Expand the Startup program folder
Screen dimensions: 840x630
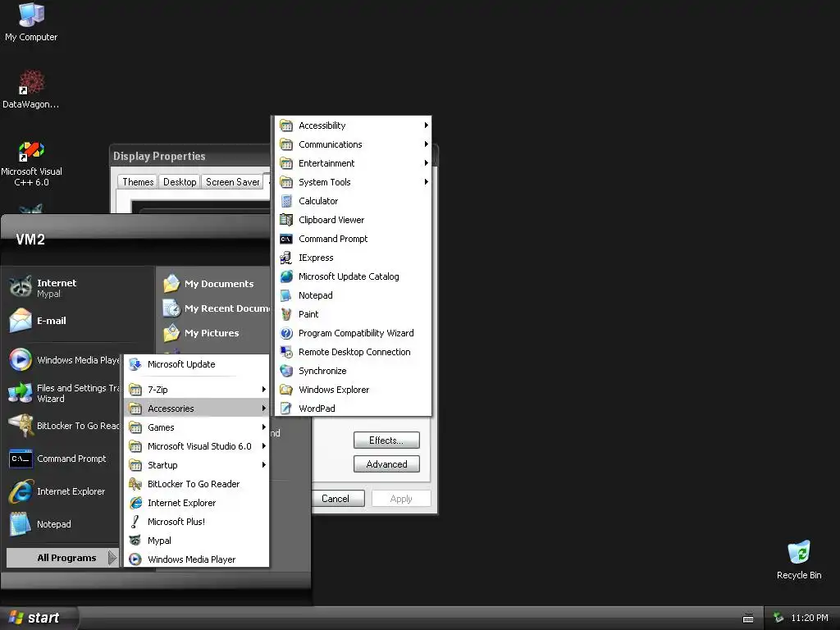click(196, 465)
